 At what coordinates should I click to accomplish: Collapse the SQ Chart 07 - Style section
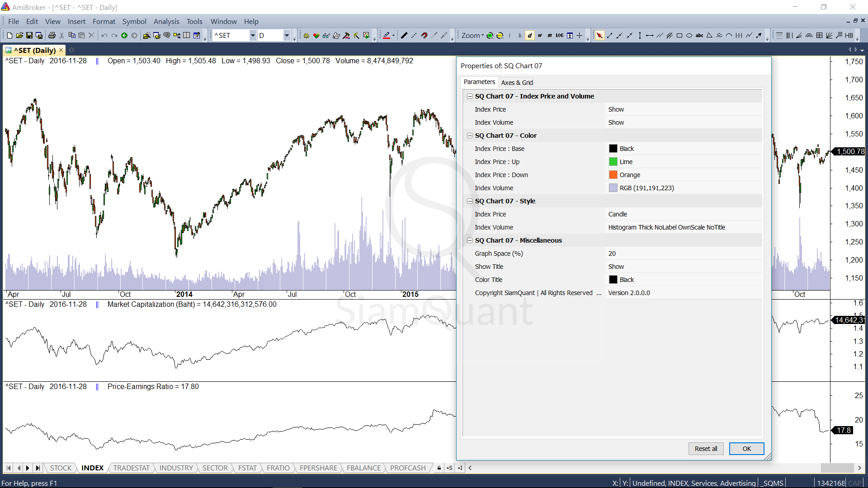coord(470,201)
